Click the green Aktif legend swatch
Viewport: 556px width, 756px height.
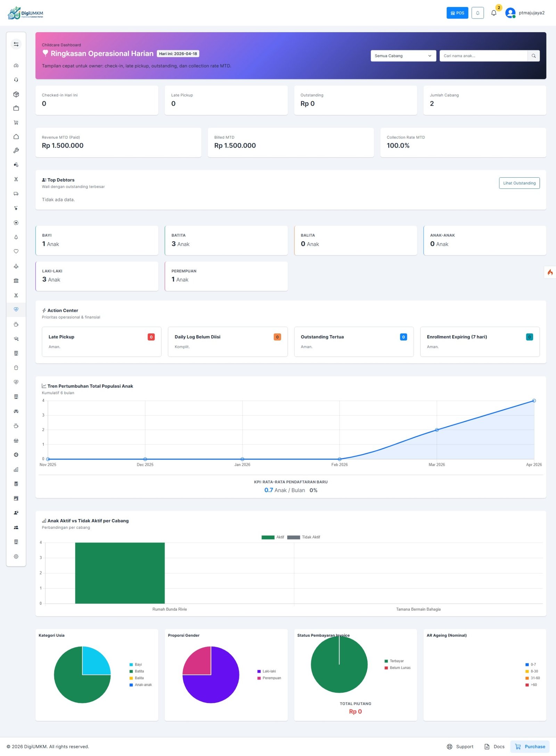tap(268, 537)
